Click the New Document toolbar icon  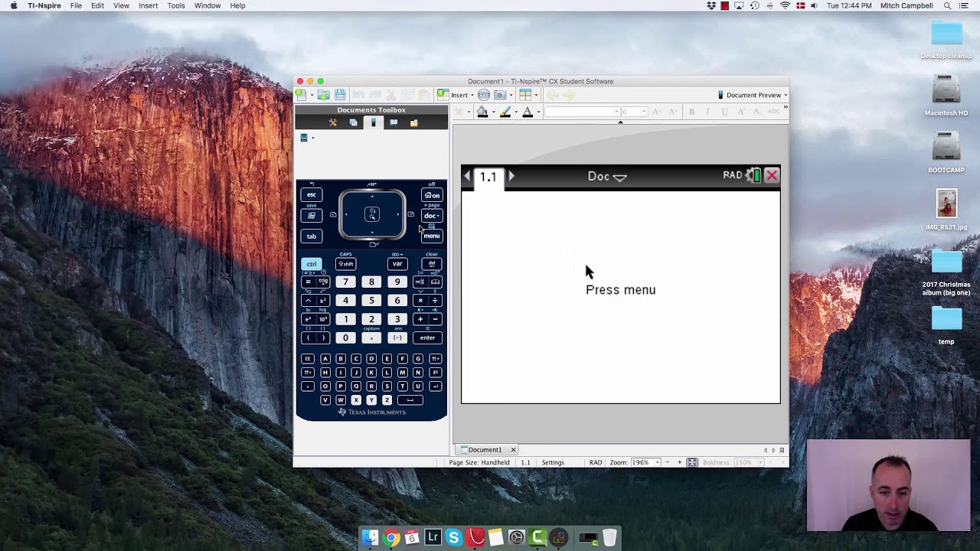click(301, 95)
